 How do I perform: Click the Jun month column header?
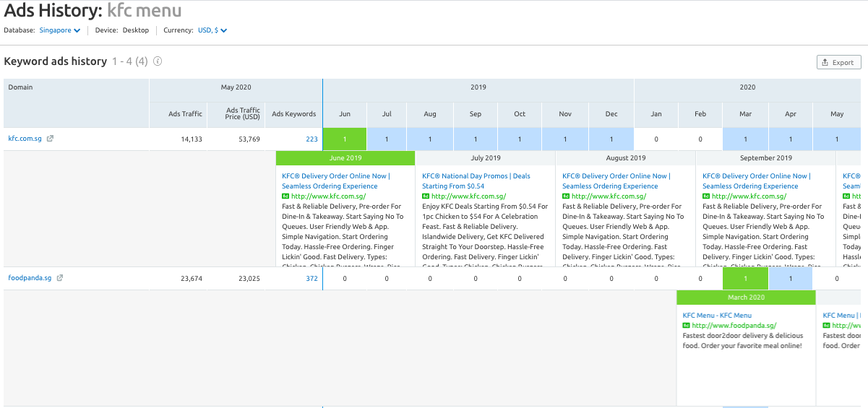[x=345, y=114]
